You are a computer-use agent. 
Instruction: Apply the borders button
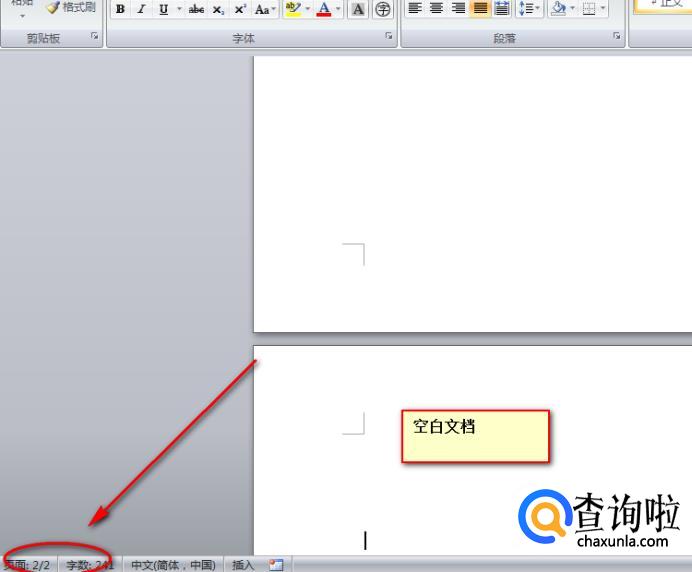pos(589,8)
